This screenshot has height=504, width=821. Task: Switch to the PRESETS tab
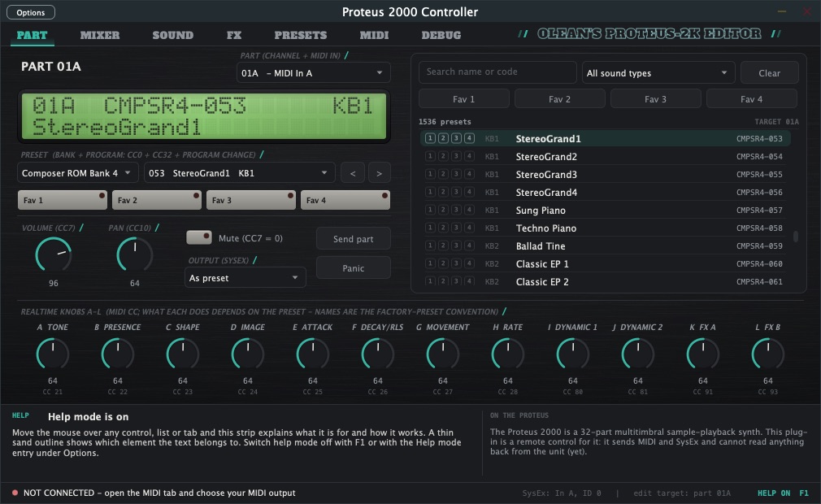click(301, 35)
